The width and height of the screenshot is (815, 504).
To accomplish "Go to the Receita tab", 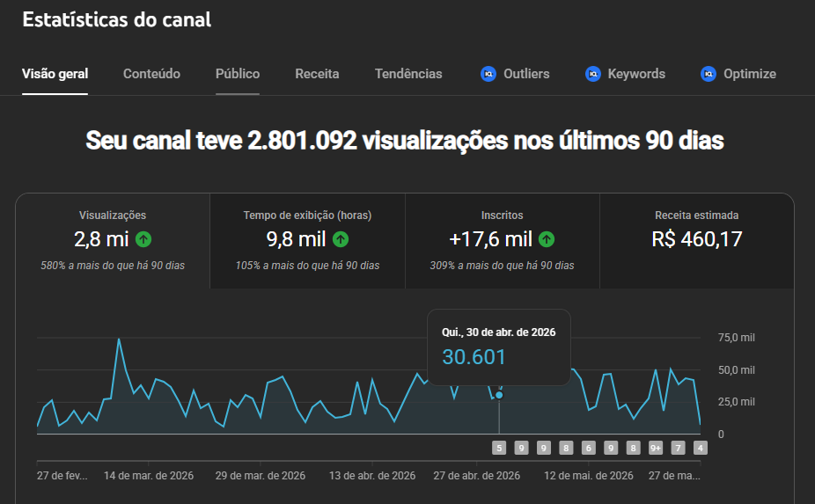I will pyautogui.click(x=317, y=74).
